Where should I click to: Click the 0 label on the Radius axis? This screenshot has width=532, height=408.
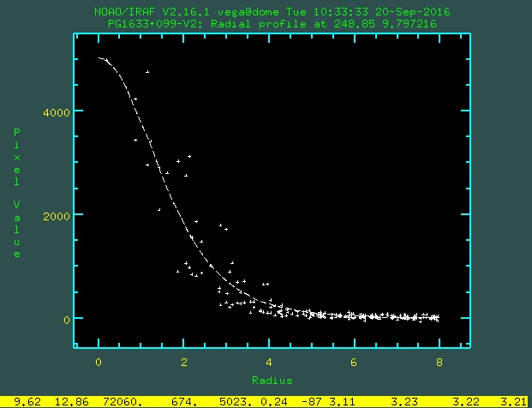click(99, 363)
